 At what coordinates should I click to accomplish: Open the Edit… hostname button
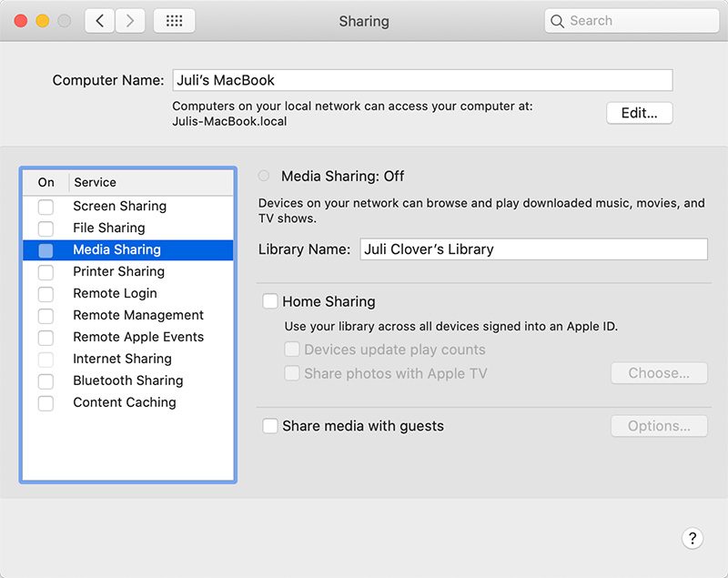(640, 113)
